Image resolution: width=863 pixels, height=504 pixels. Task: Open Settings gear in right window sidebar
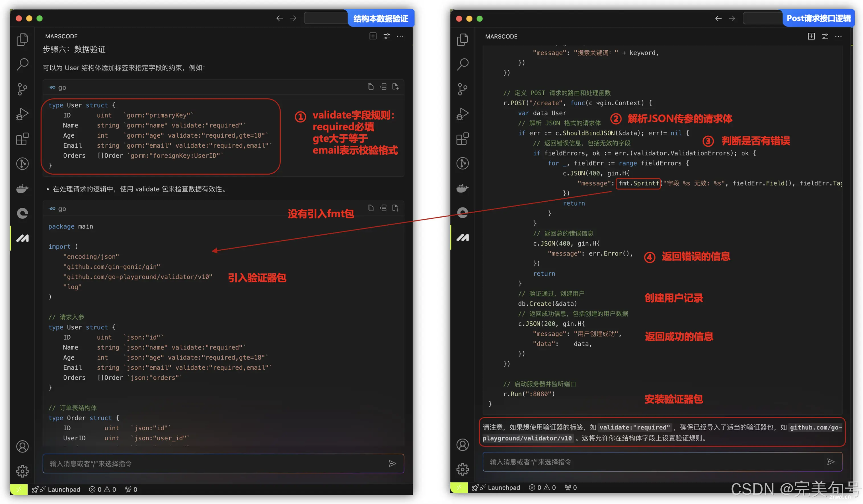pos(462,469)
